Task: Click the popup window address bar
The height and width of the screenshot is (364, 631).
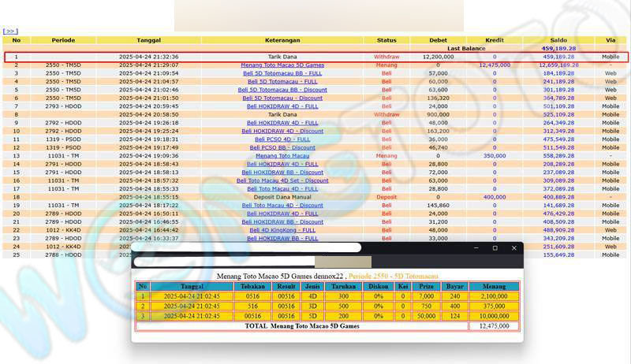Action: [246, 248]
